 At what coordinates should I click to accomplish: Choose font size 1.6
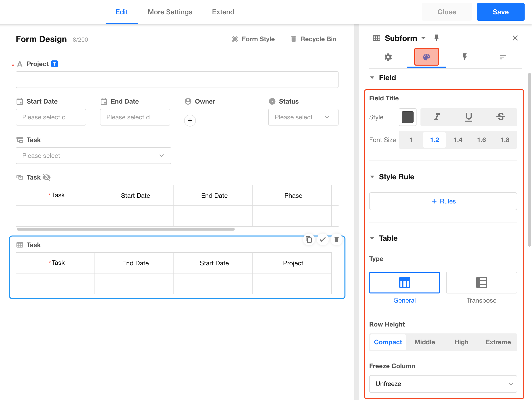481,140
